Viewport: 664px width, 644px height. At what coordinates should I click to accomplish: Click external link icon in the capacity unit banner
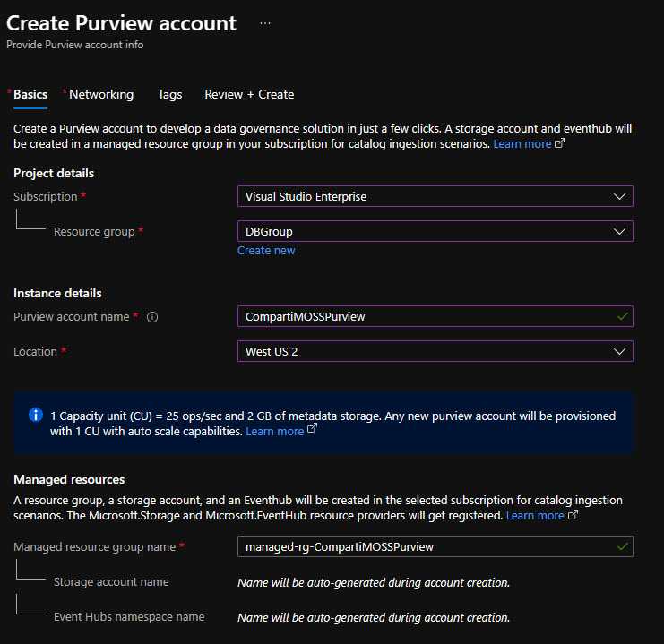click(x=312, y=428)
